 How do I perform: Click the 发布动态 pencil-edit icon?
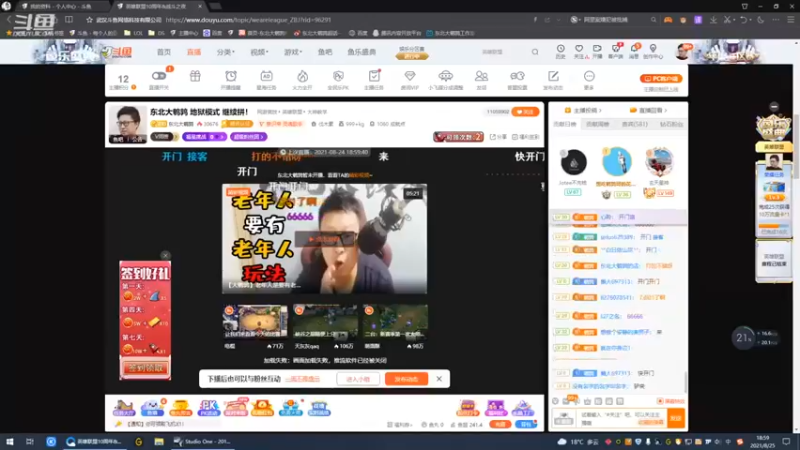point(553,76)
